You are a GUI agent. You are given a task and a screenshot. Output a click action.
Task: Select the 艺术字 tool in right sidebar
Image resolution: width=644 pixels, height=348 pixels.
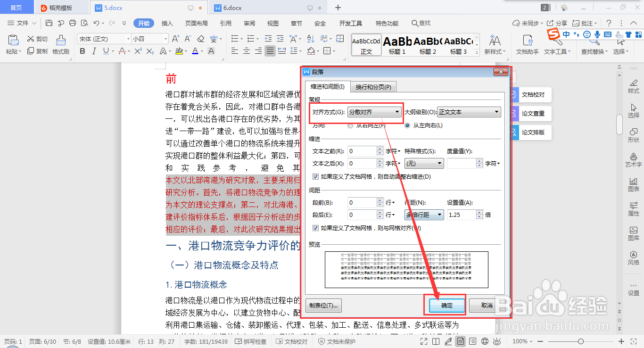(633, 159)
